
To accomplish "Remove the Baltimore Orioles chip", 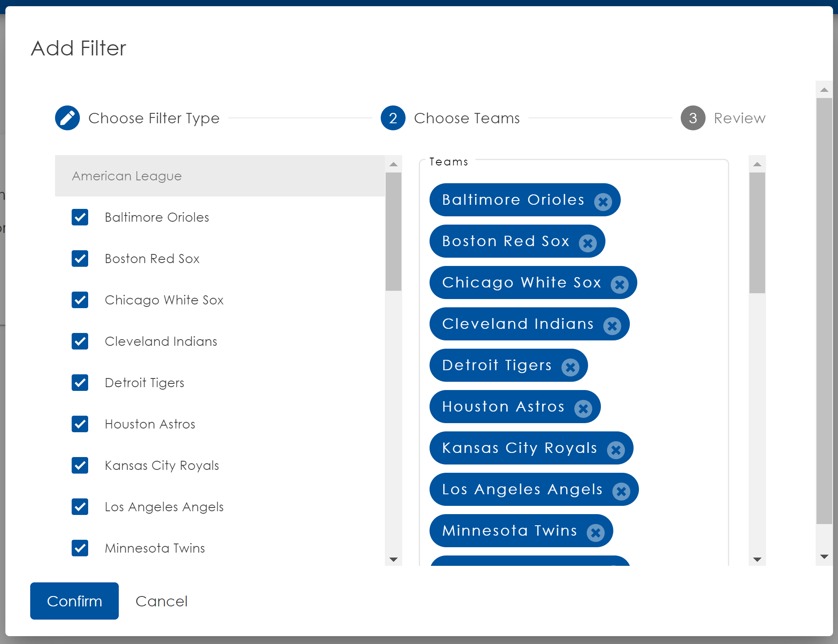I will pyautogui.click(x=603, y=202).
